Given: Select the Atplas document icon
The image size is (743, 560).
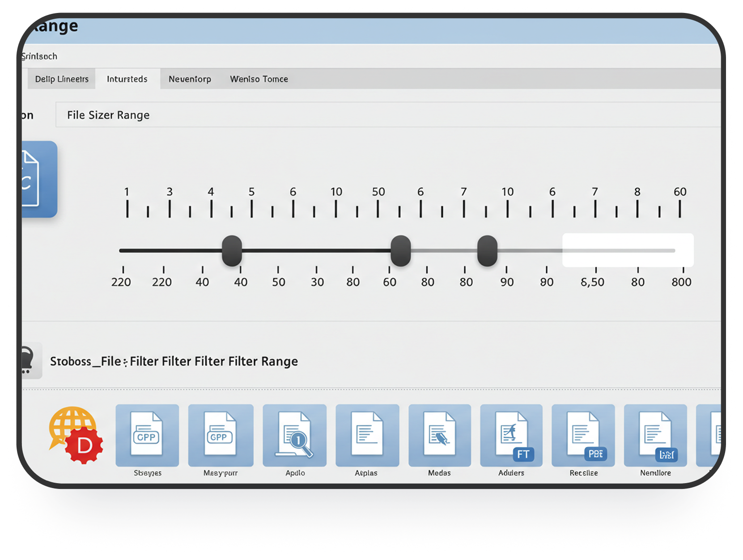Looking at the screenshot, I should tap(367, 436).
